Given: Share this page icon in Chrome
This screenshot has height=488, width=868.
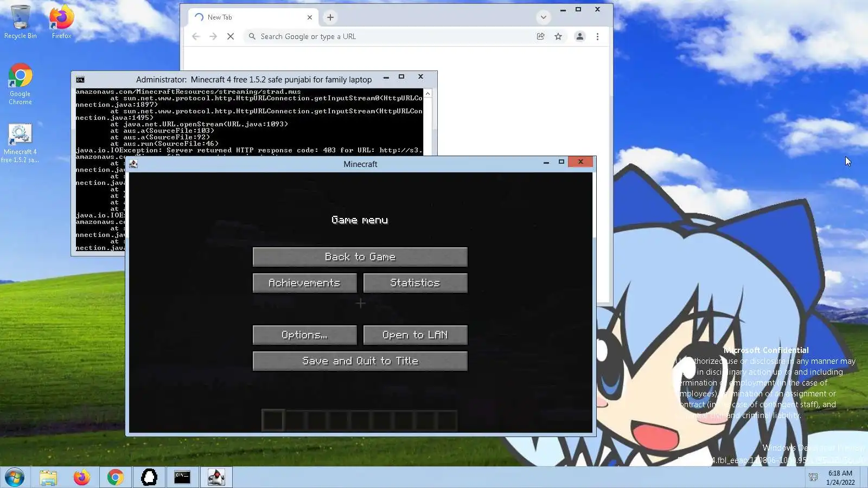Looking at the screenshot, I should coord(540,36).
